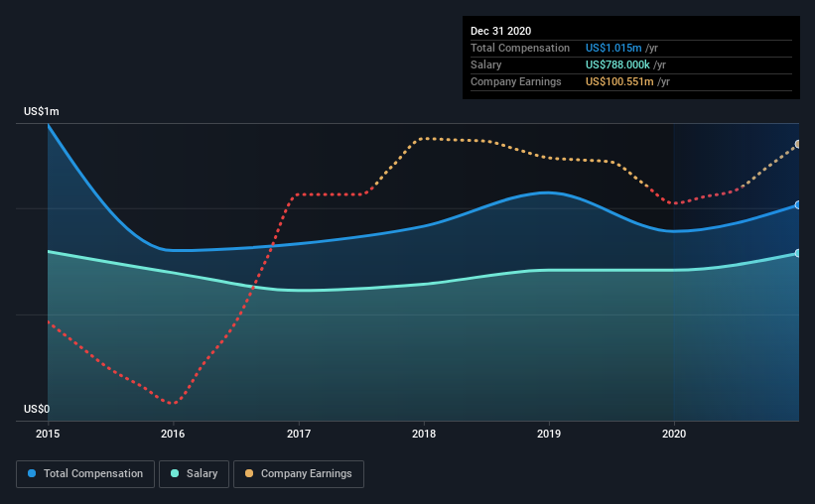Click the Dec 31 2020 tooltip header
Viewport: 815px width, 504px height.
click(500, 31)
